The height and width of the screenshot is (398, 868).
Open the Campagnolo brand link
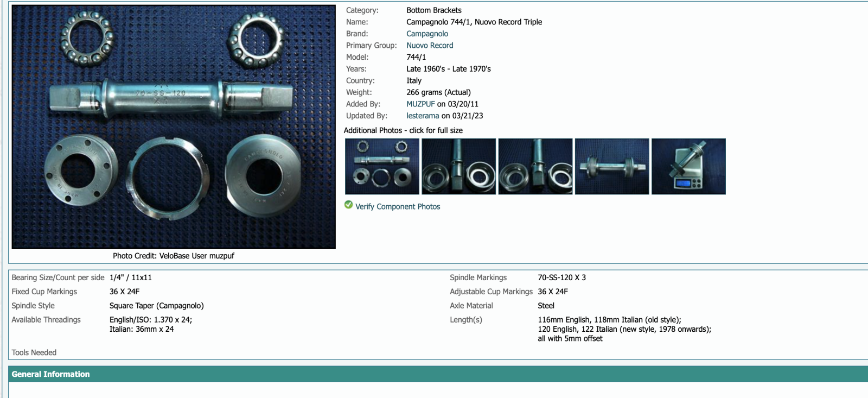pos(427,34)
